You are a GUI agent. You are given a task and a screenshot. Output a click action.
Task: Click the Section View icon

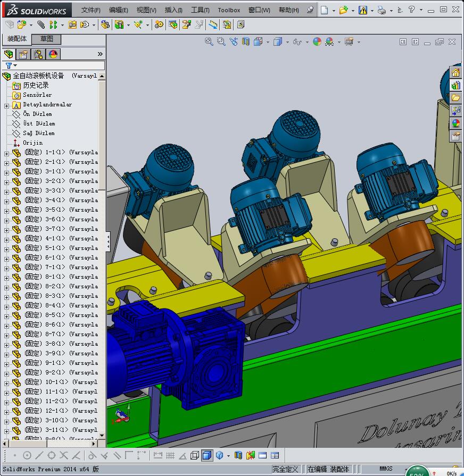(x=245, y=41)
